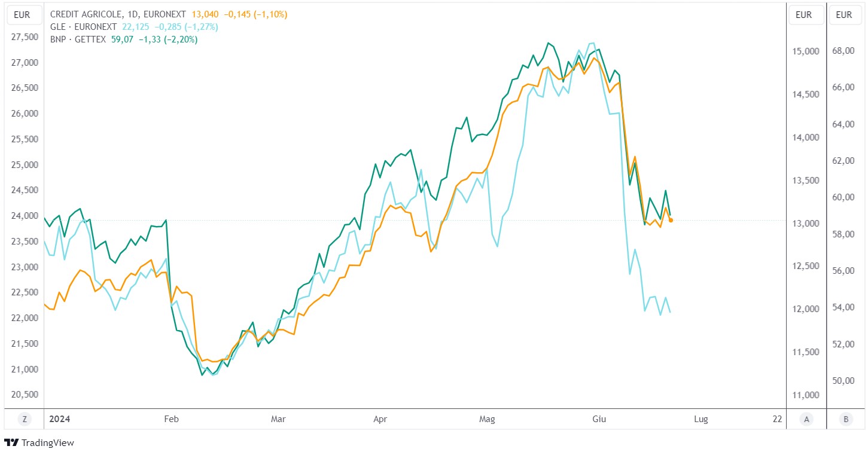
Task: Click the Z scale badge bottom-left
Action: tap(25, 419)
